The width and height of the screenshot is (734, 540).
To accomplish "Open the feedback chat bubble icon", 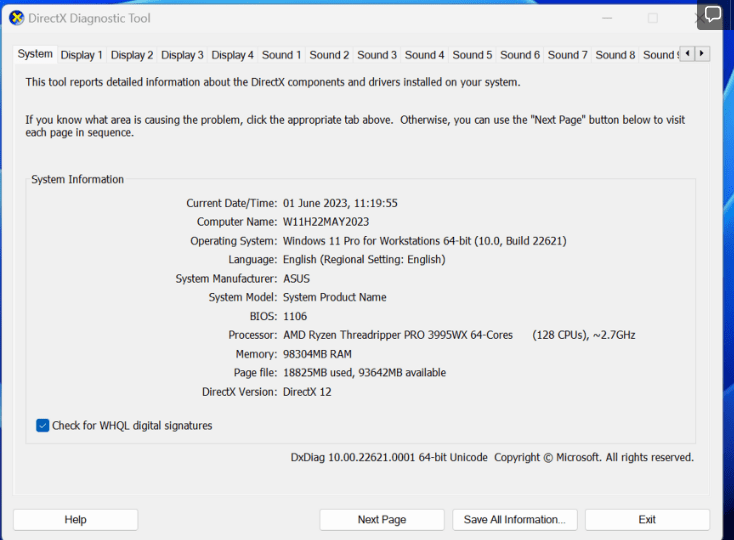I will click(713, 15).
